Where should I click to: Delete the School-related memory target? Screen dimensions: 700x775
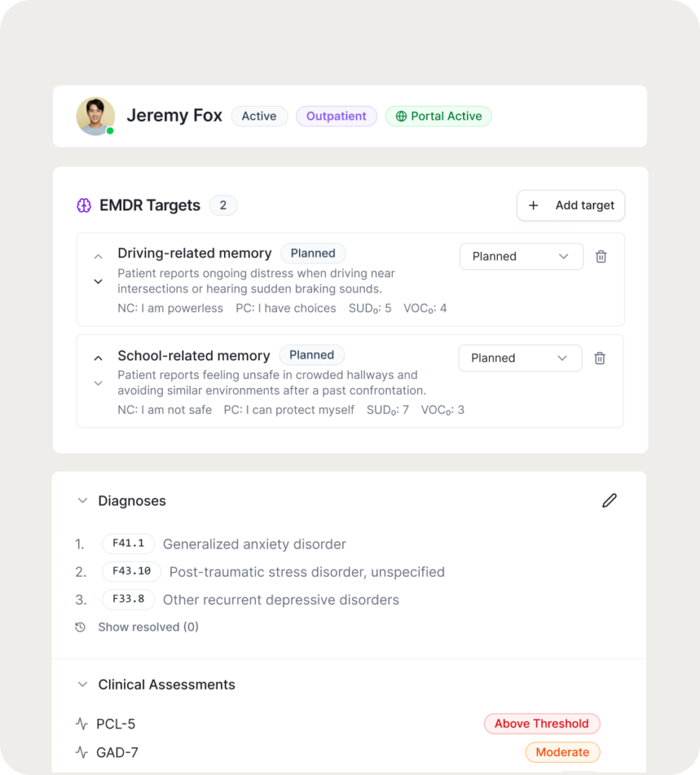click(x=599, y=358)
